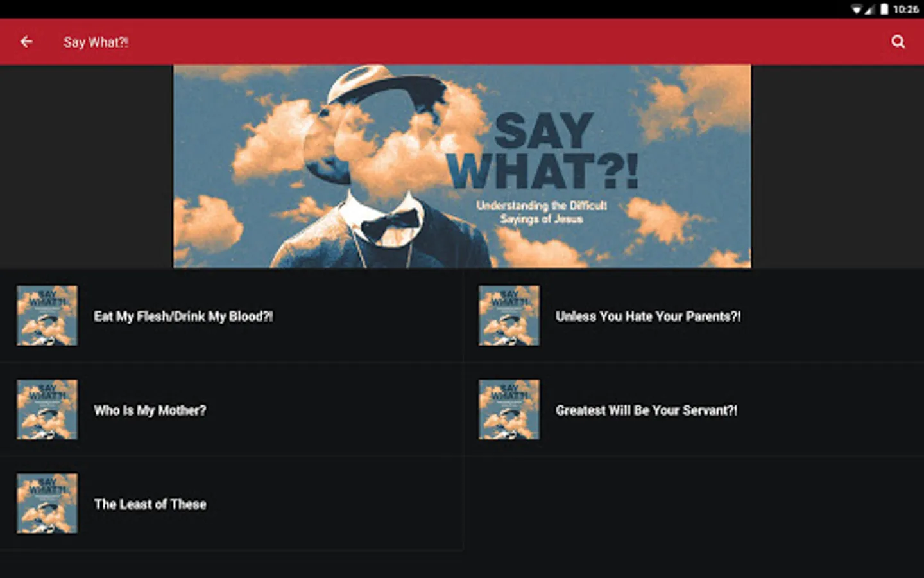
Task: Click the Say What?! page title
Action: tap(96, 42)
